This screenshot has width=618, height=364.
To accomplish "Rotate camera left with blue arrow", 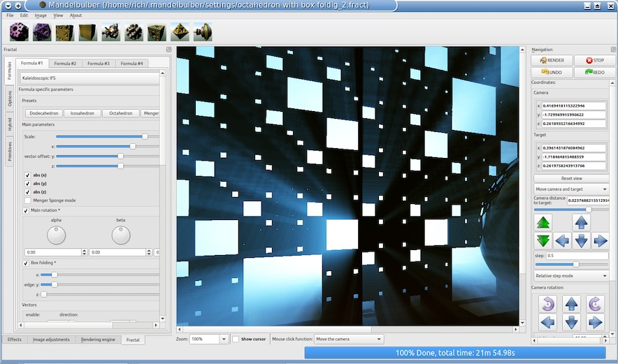I will (547, 322).
